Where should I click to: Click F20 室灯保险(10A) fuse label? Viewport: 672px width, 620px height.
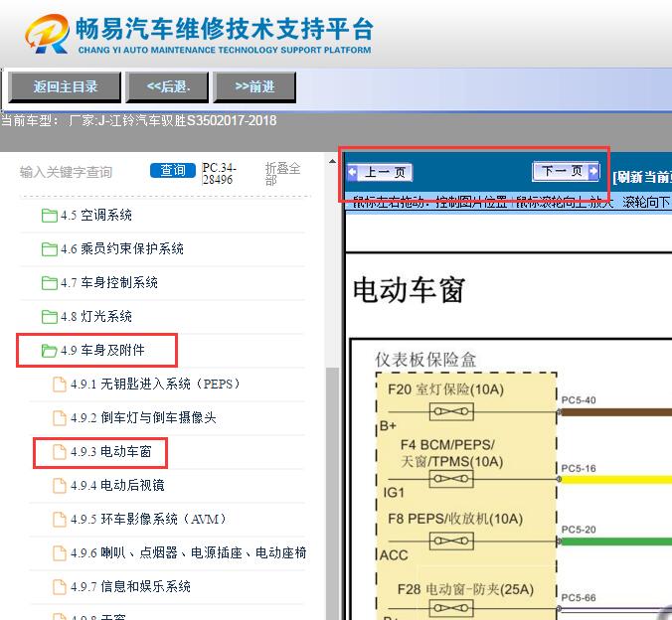(445, 389)
